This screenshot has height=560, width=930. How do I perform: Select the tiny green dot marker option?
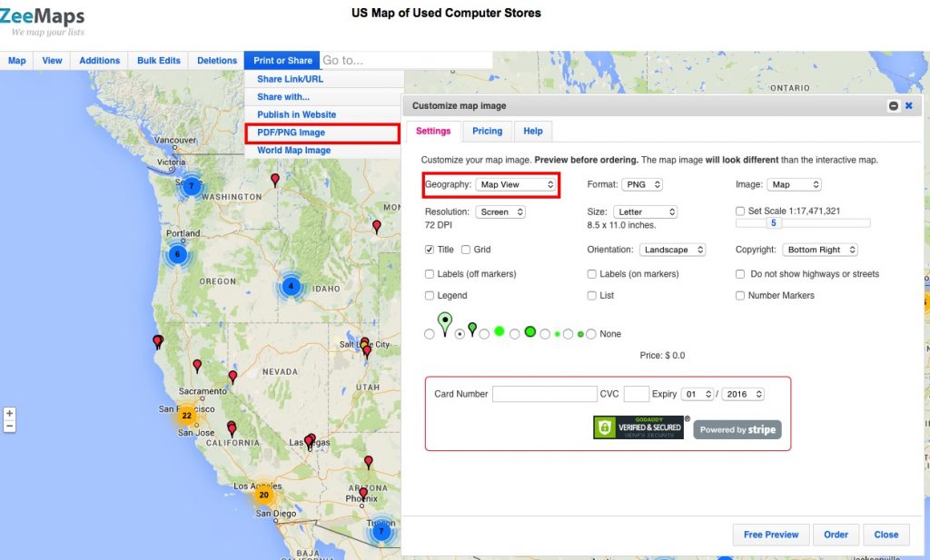pyautogui.click(x=545, y=333)
